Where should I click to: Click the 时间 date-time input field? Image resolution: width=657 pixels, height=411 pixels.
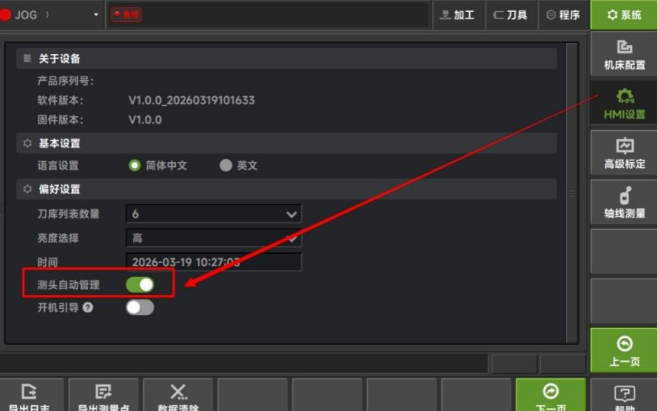214,262
